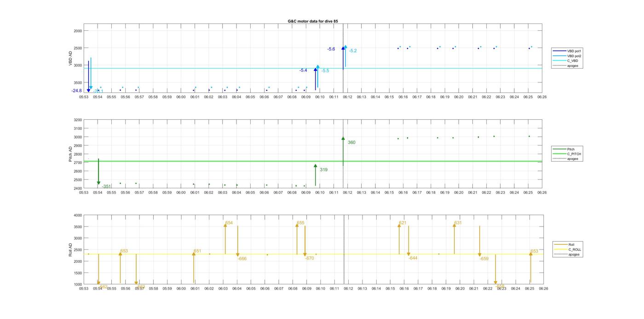
Task: Click the '655' roll data label
Action: [300, 223]
